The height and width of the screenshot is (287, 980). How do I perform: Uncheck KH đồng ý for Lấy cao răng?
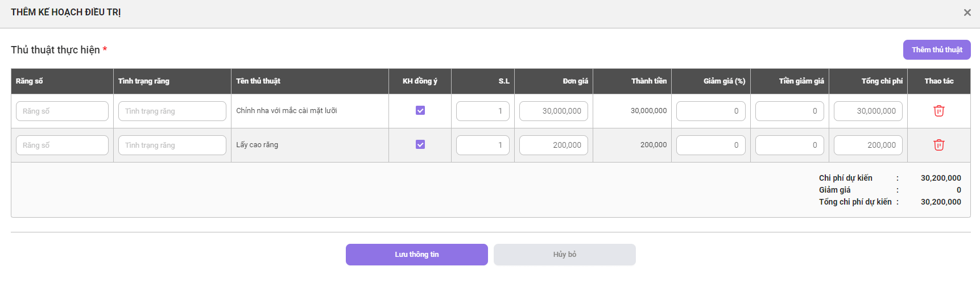(420, 144)
